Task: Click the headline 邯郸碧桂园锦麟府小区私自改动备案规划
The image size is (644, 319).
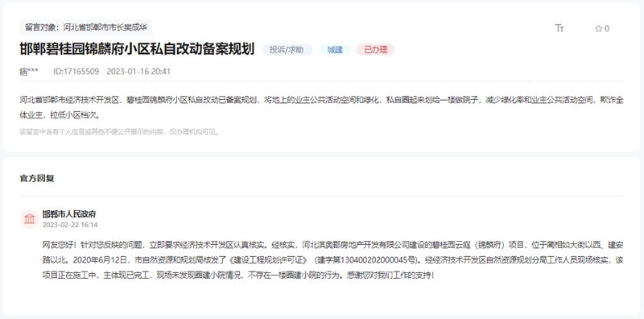Action: [x=137, y=49]
